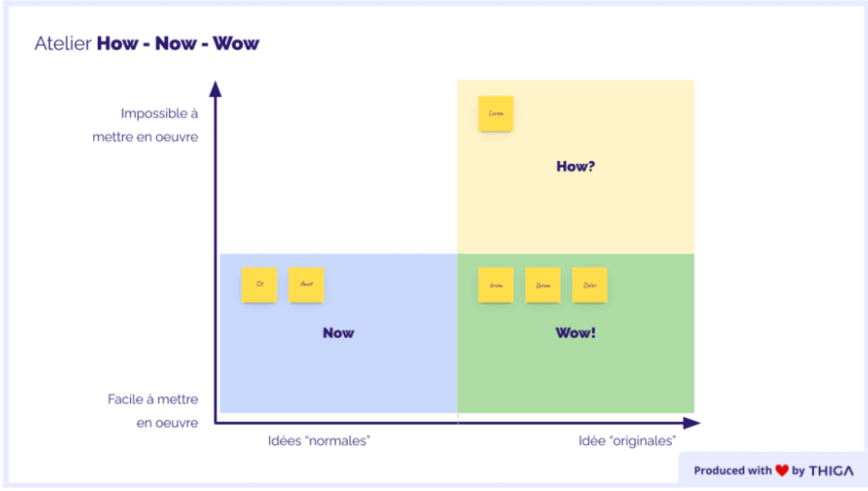
Task: Click the "Facile à mettre en oeuvre" axis label
Action: (x=153, y=411)
